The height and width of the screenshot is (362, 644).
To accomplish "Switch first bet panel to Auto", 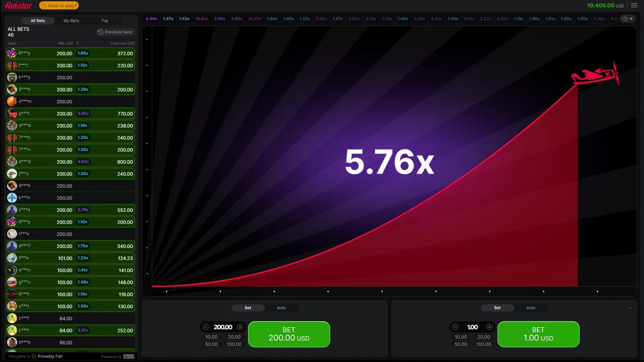I will click(x=281, y=308).
